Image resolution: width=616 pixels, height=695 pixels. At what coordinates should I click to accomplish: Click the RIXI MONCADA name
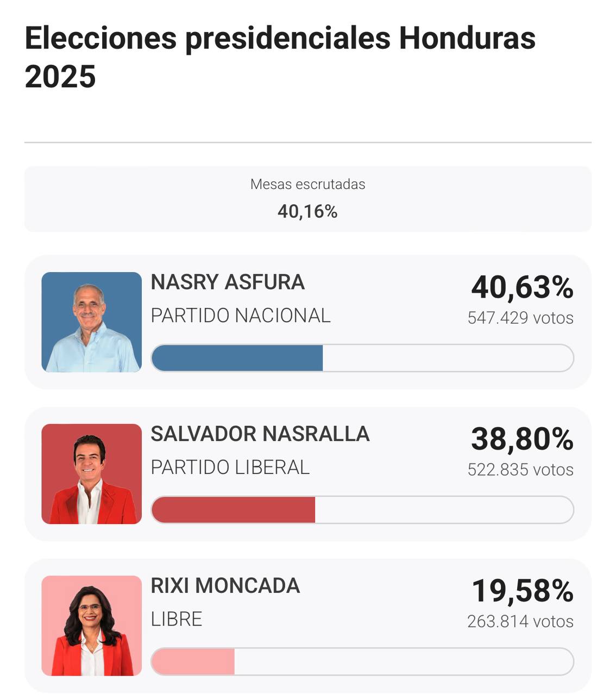click(x=225, y=586)
